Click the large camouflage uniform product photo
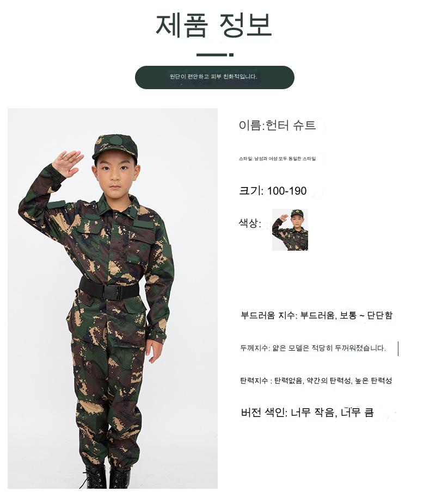This screenshot has width=430, height=504. [113, 298]
